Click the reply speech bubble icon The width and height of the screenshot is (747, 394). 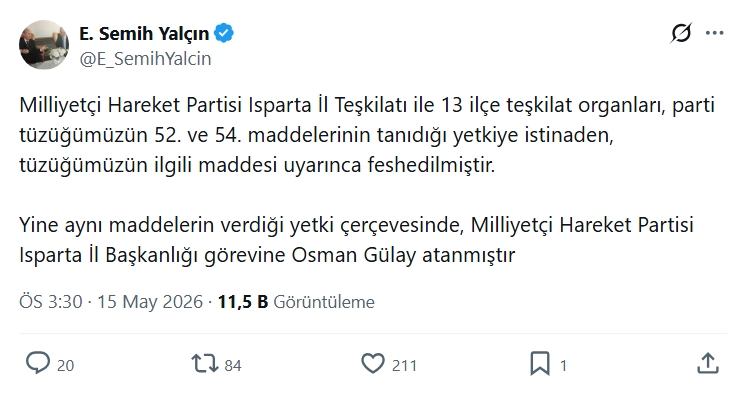click(x=38, y=363)
